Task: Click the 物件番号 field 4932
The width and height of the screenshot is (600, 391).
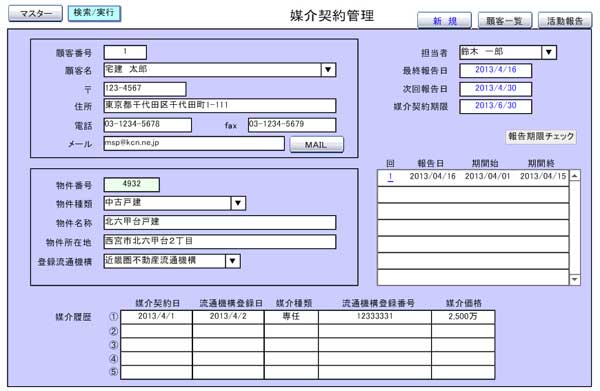Action: (x=132, y=185)
